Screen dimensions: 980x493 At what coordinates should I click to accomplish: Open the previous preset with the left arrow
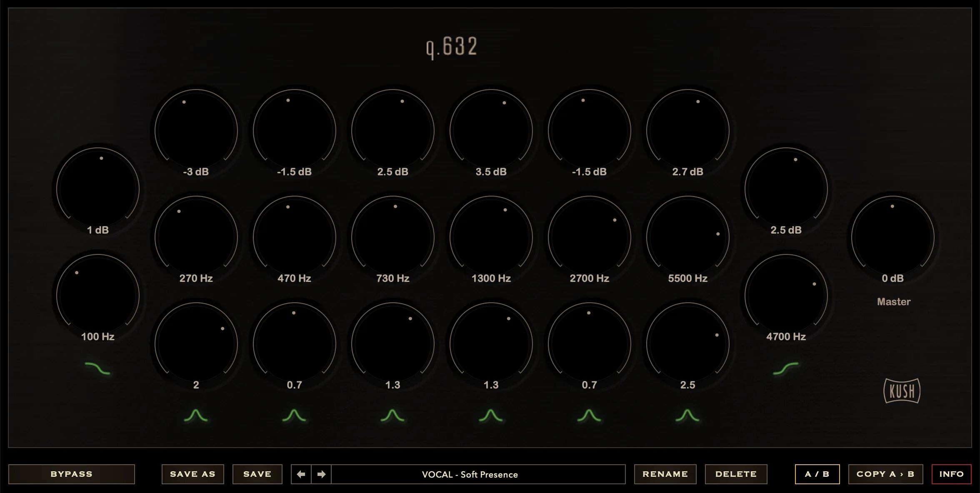point(301,474)
